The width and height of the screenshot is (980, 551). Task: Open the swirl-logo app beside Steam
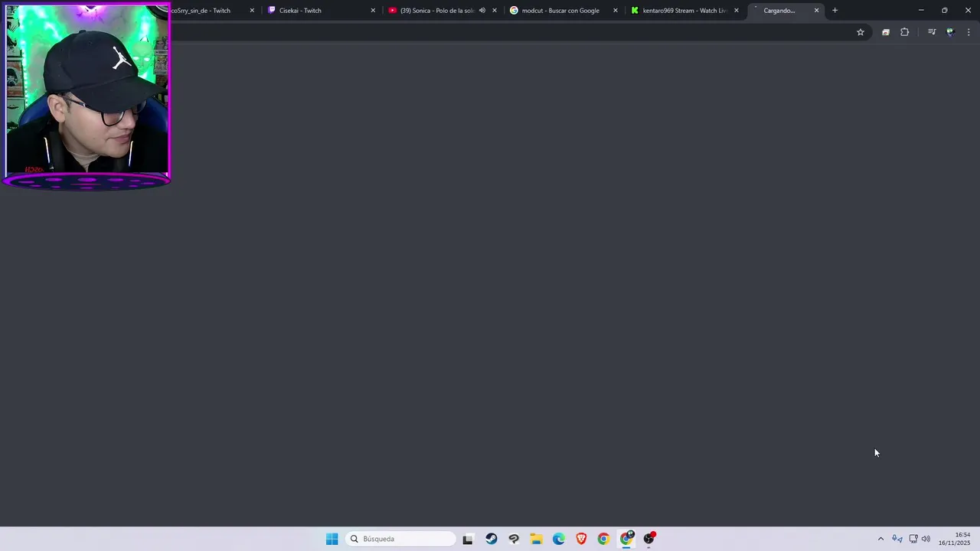(x=514, y=539)
